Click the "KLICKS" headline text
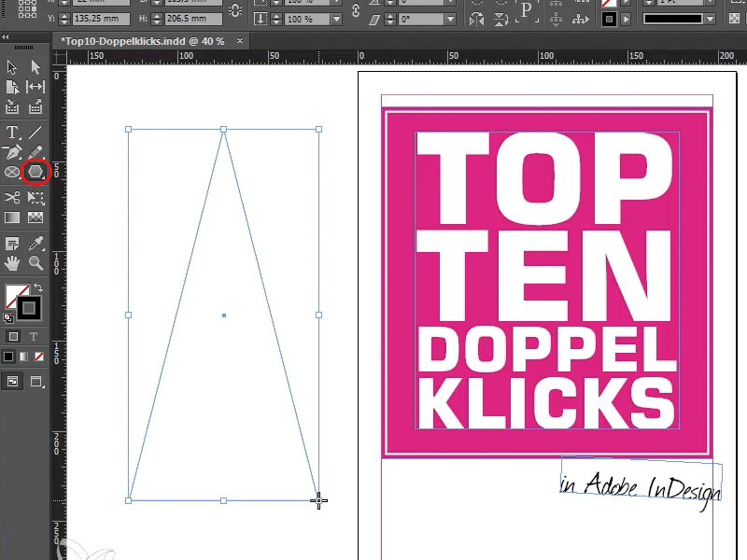The width and height of the screenshot is (747, 560). [x=547, y=403]
